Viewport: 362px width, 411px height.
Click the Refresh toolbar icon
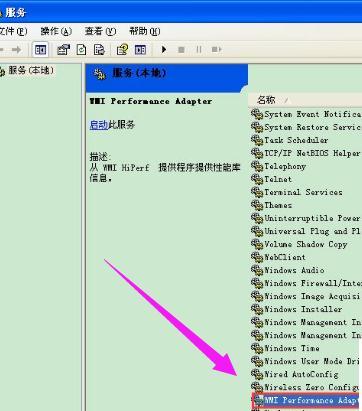(x=81, y=50)
